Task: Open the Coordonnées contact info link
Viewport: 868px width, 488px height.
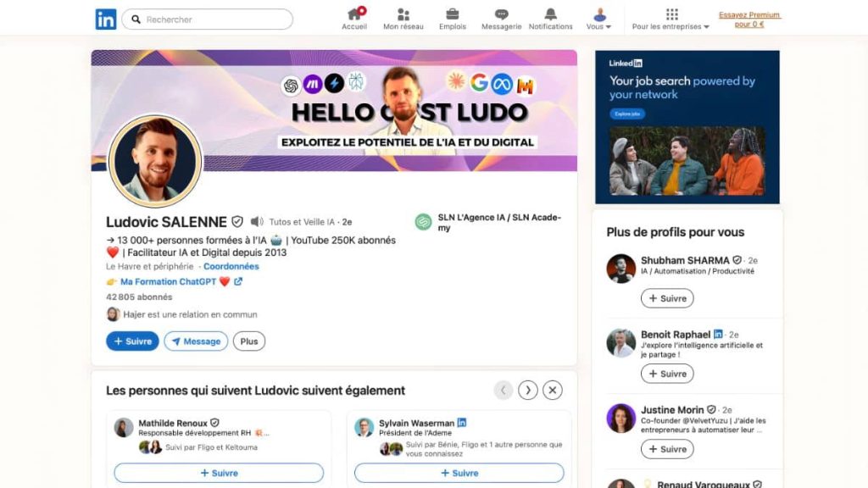Action: 231,266
